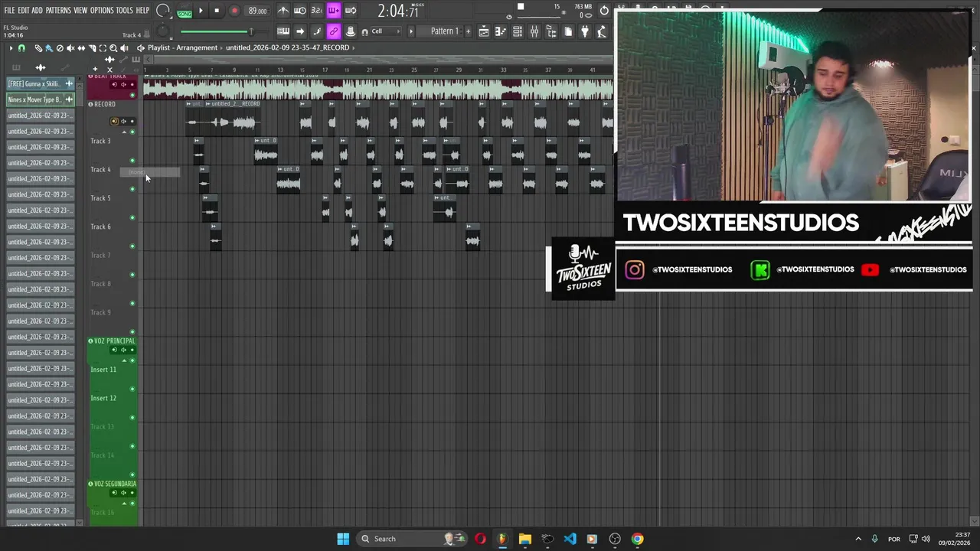This screenshot has width=980, height=551.
Task: Open the Playlist view icon
Action: tap(484, 31)
